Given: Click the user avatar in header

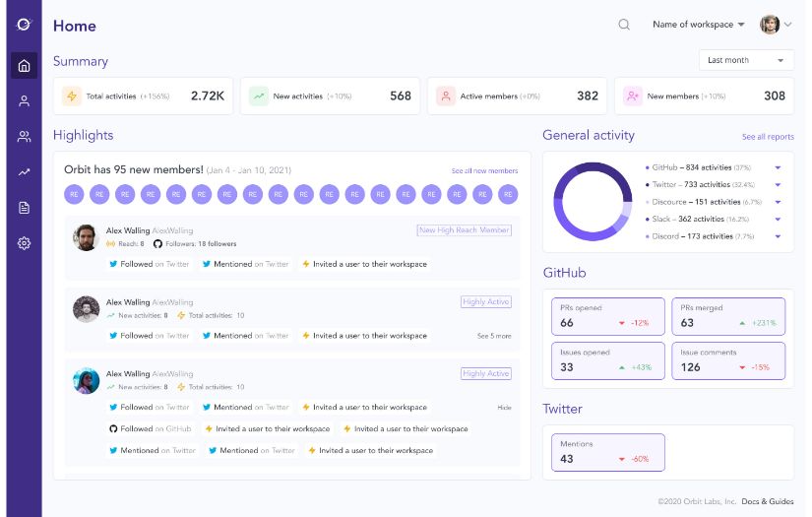Looking at the screenshot, I should point(770,25).
